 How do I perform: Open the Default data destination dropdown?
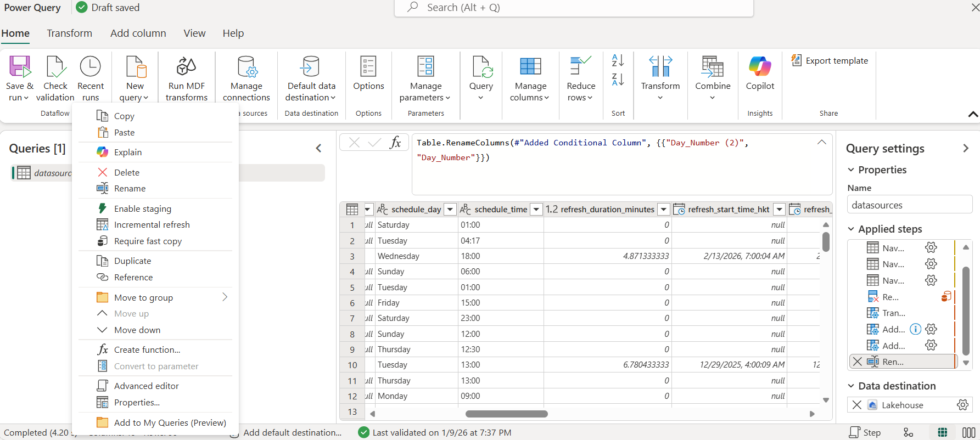[x=311, y=78]
